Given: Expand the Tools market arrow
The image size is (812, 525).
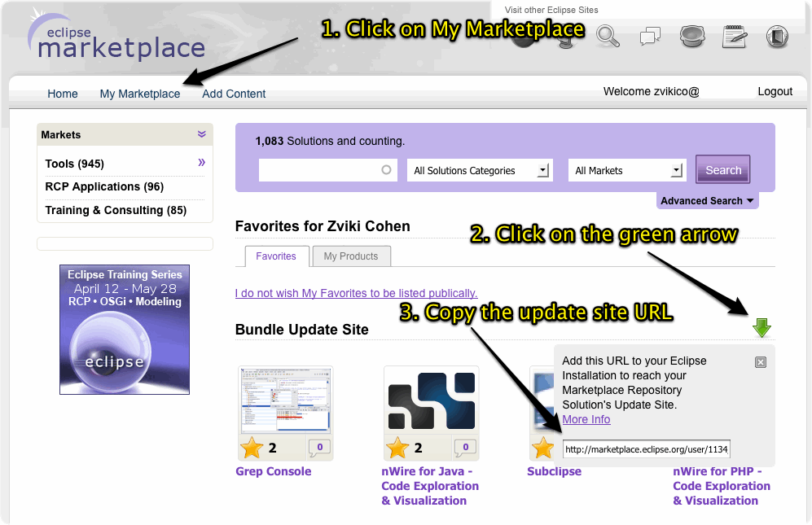Looking at the screenshot, I should click(x=201, y=163).
